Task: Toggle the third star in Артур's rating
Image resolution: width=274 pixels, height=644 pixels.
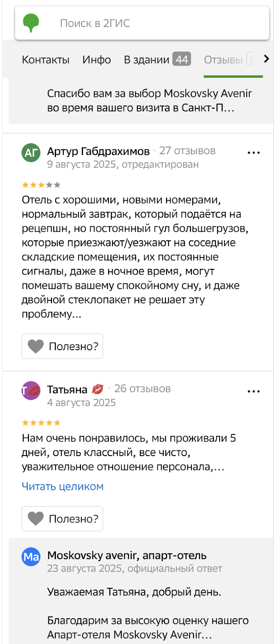Action: point(41,184)
